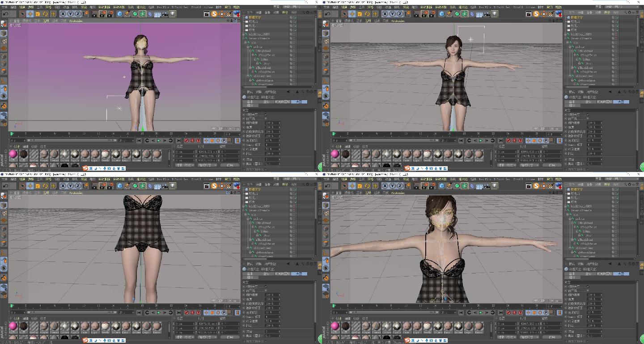644x344 pixels.
Task: Toggle Z-axis lock in bottom-right window
Action: pos(400,186)
